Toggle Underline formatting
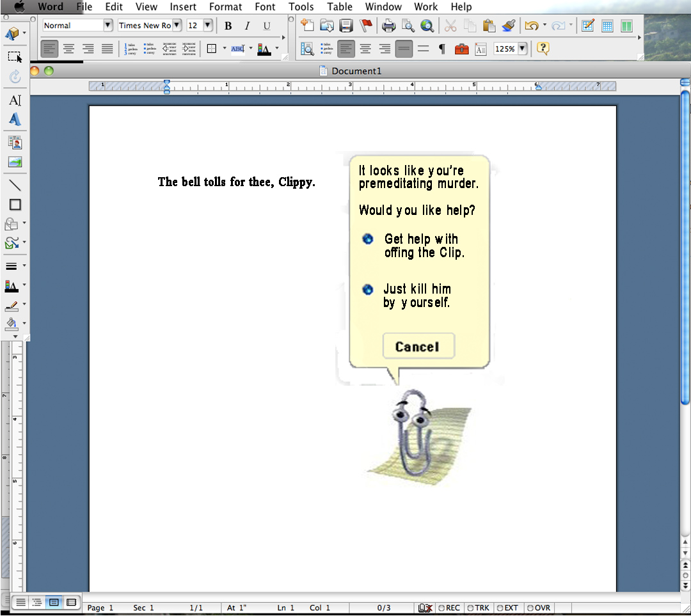This screenshot has height=616, width=691. point(267,26)
